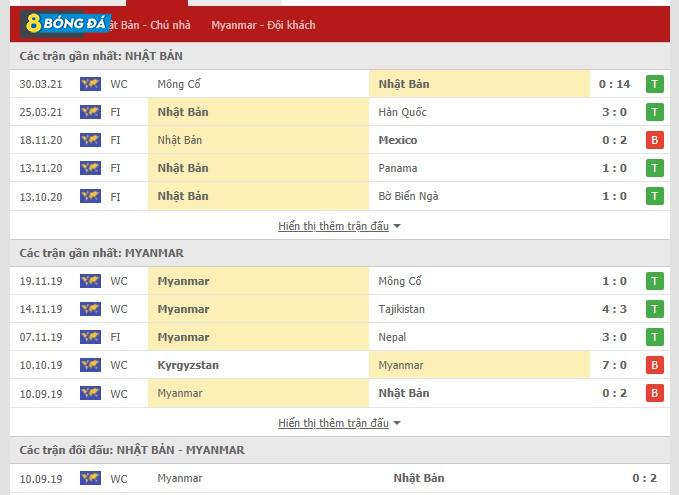
Task: Switch to the Myanmar - Đội khách tab
Action: click(263, 25)
